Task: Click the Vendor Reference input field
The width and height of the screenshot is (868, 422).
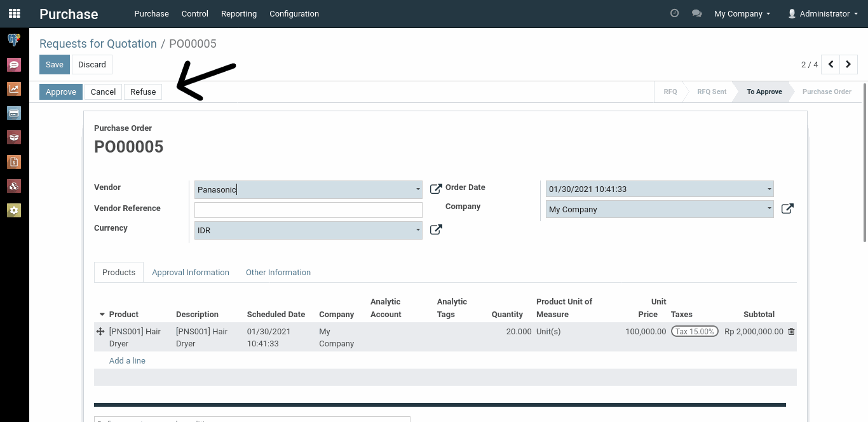Action: point(308,210)
